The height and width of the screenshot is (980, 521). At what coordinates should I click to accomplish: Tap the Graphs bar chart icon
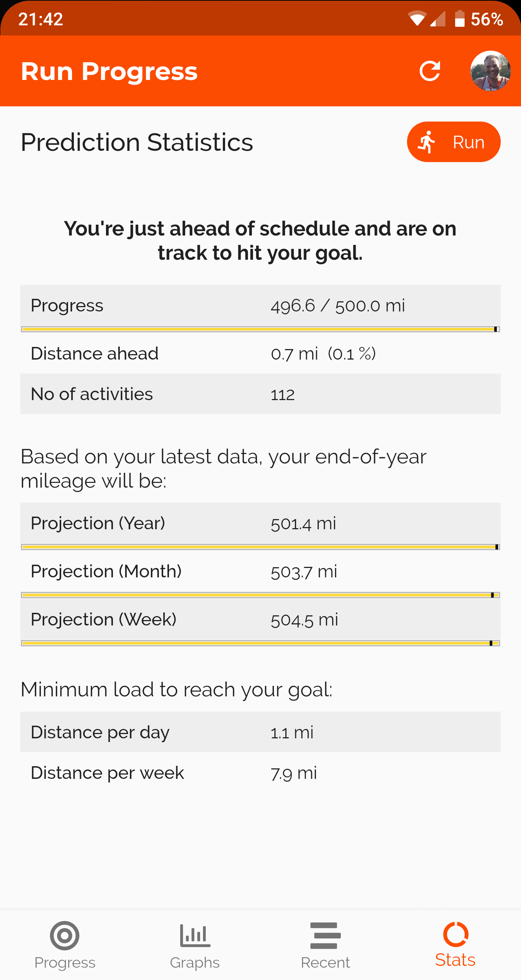coord(195,935)
